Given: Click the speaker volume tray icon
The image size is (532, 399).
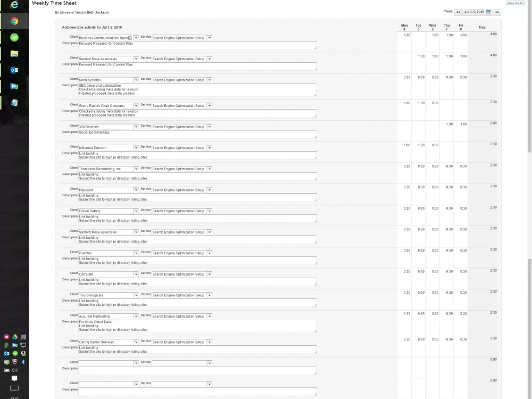Looking at the screenshot, I should pyautogui.click(x=14, y=370).
